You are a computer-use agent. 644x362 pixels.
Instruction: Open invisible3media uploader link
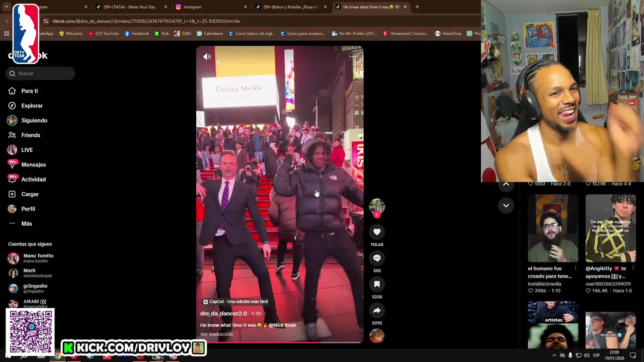point(544,284)
